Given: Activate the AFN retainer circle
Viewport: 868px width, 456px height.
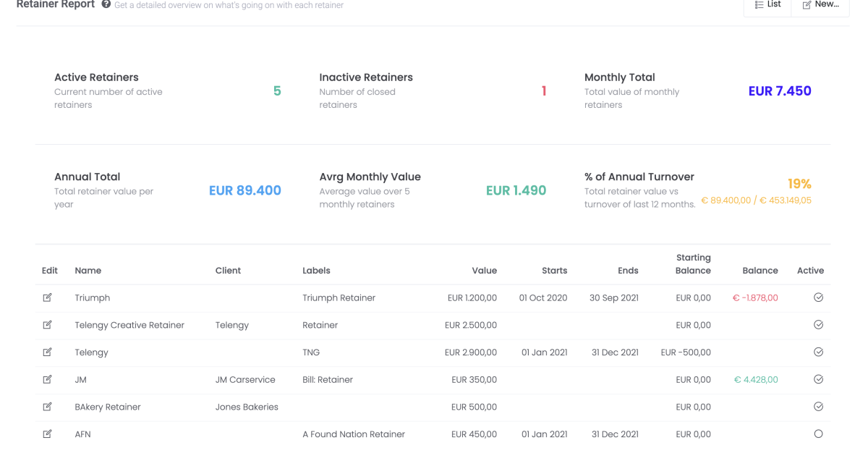Looking at the screenshot, I should [x=818, y=434].
